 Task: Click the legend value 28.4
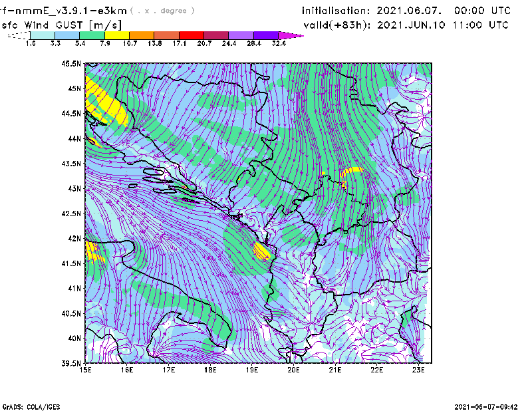pyautogui.click(x=254, y=43)
